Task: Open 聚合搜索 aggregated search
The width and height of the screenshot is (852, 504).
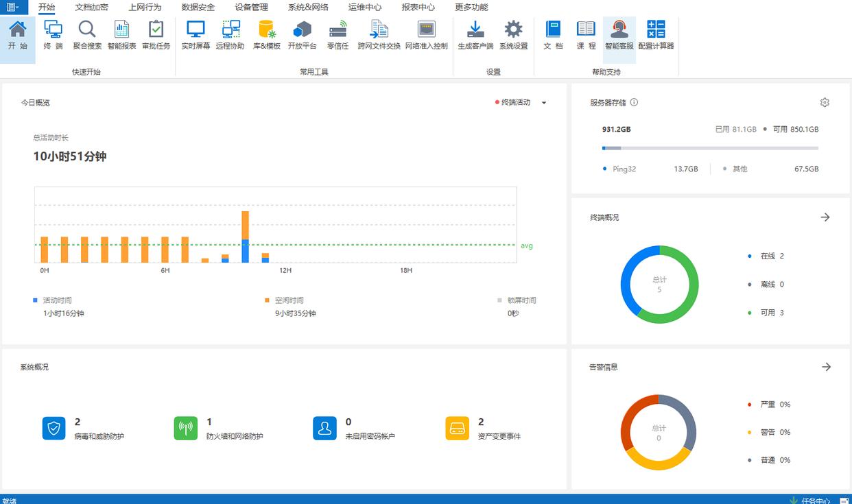Action: [87, 35]
